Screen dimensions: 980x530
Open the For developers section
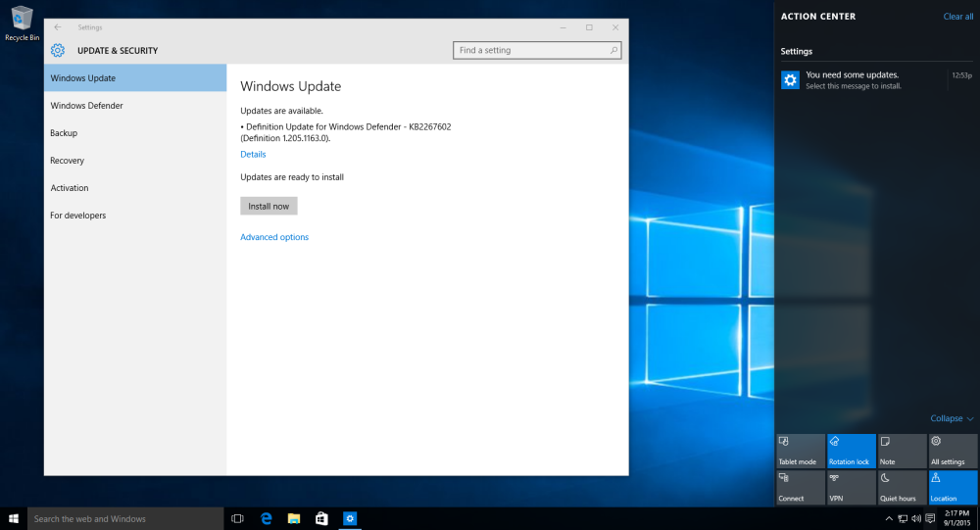(135, 216)
